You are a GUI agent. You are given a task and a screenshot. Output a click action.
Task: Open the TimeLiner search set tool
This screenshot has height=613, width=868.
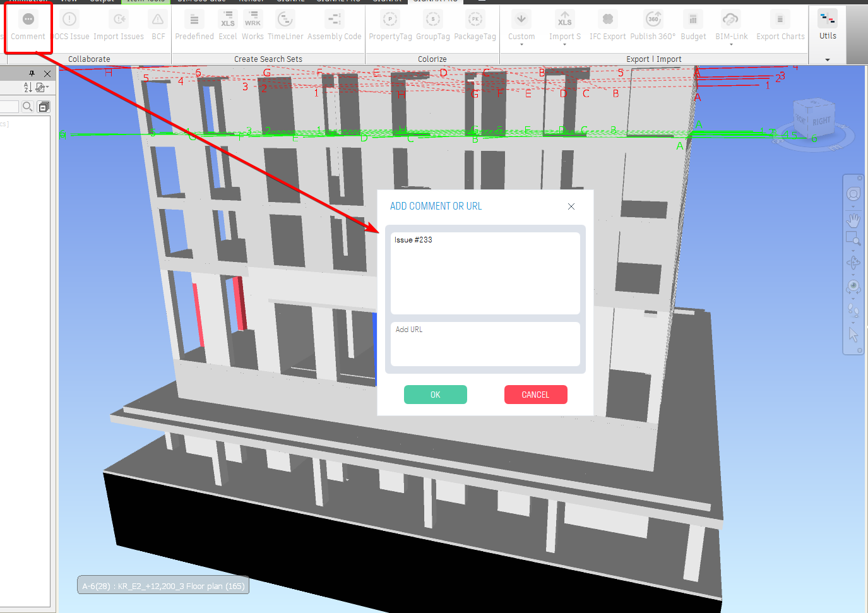tap(285, 27)
